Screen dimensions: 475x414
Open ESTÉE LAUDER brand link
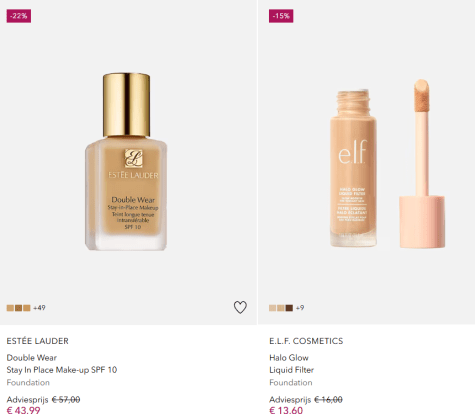tap(38, 341)
